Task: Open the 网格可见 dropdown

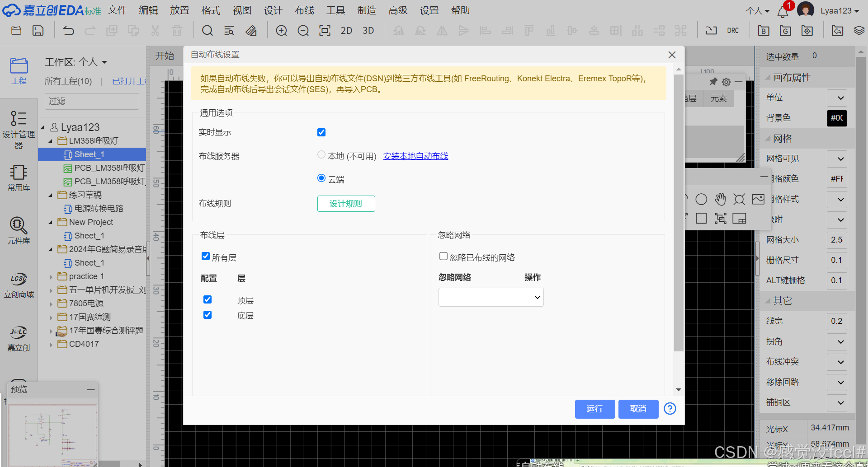Action: [837, 159]
